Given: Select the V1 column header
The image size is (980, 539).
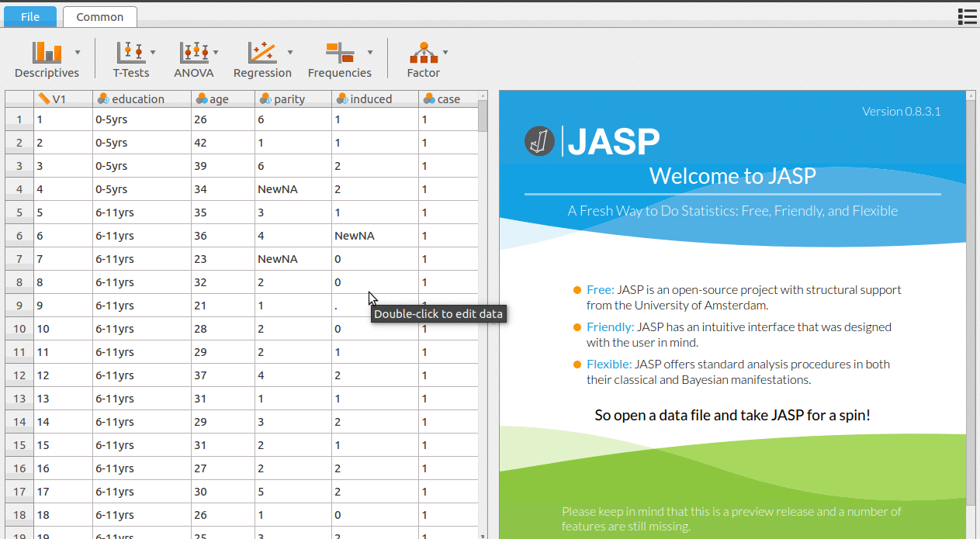Looking at the screenshot, I should (64, 98).
